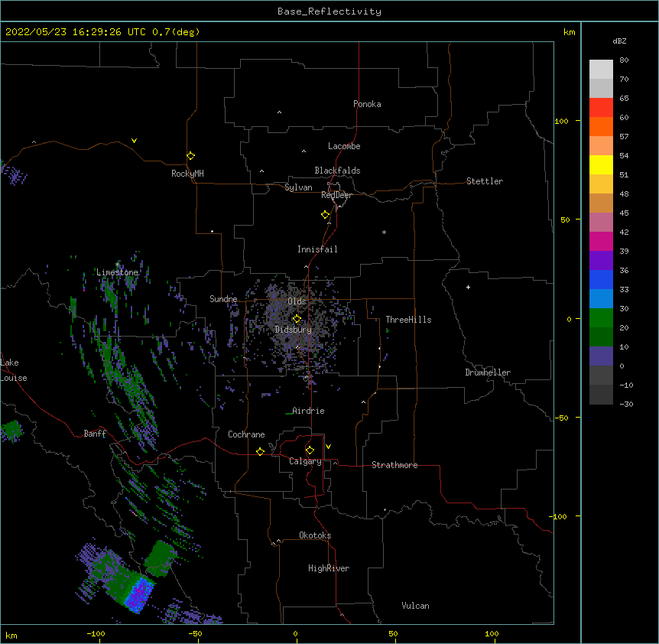Click the Lacombe city label
This screenshot has height=644, width=659.
344,146
